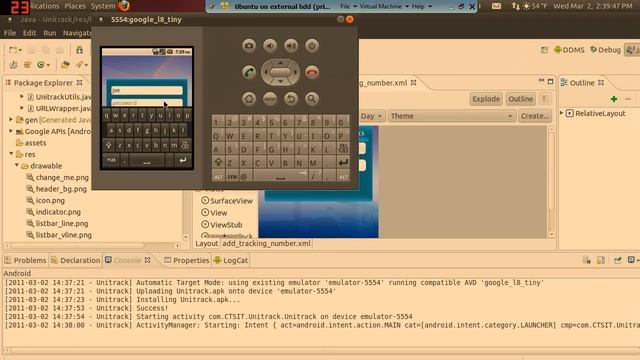This screenshot has height=360, width=640.
Task: Select SurfaceView in the palette
Action: point(227,200)
